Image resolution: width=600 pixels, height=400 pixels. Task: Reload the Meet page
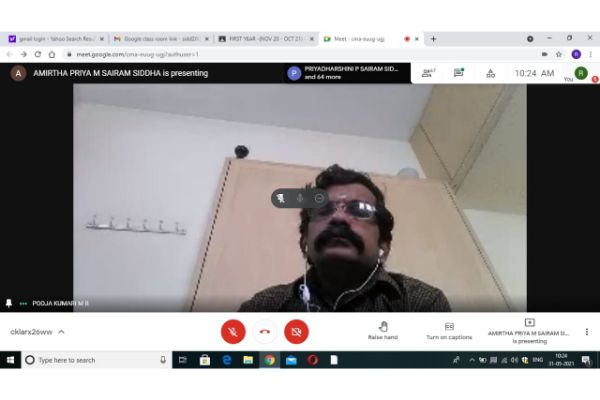(x=38, y=54)
